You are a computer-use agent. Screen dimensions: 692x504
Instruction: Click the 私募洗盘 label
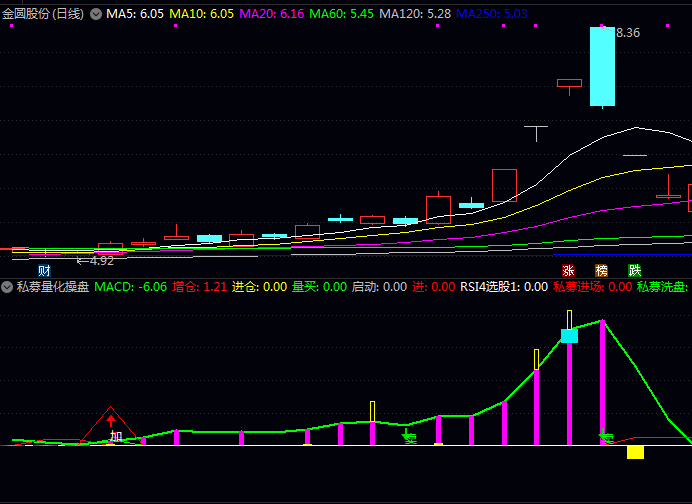coord(662,287)
